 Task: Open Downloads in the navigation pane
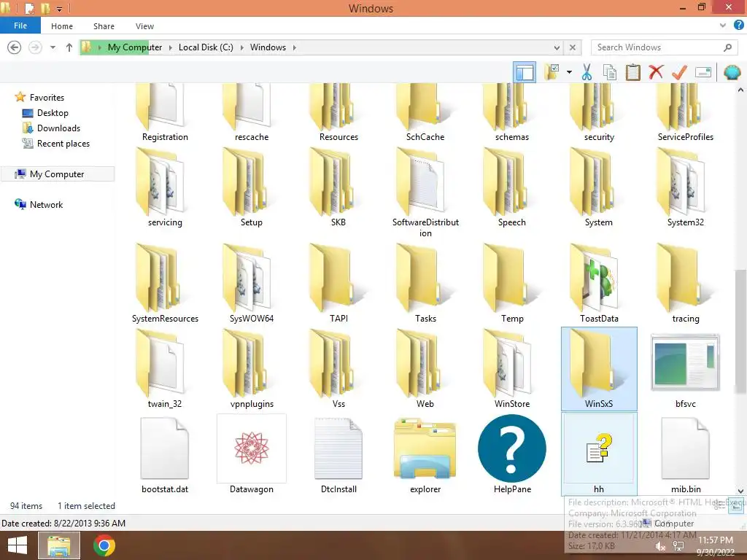coord(52,128)
